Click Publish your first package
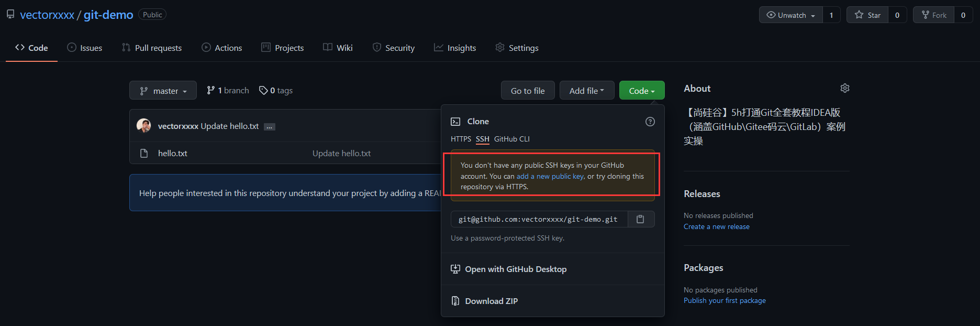Screen dimensions: 980x326 pos(725,300)
